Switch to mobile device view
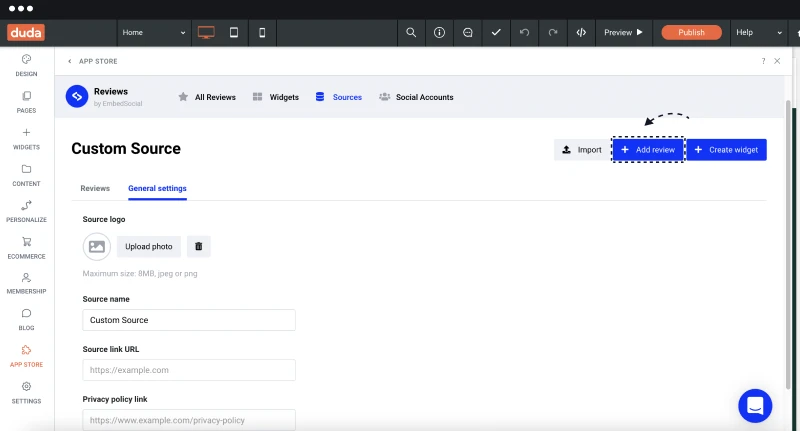Image resolution: width=800 pixels, height=431 pixels. click(262, 33)
